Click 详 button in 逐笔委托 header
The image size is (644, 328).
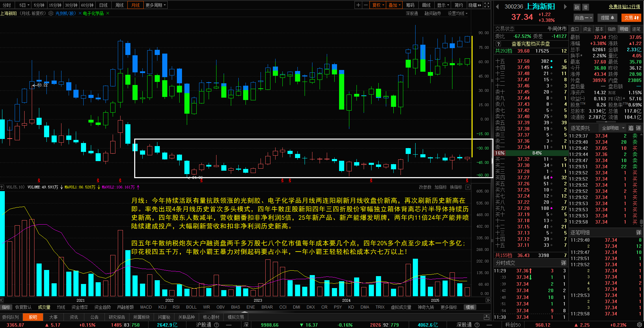point(638,128)
